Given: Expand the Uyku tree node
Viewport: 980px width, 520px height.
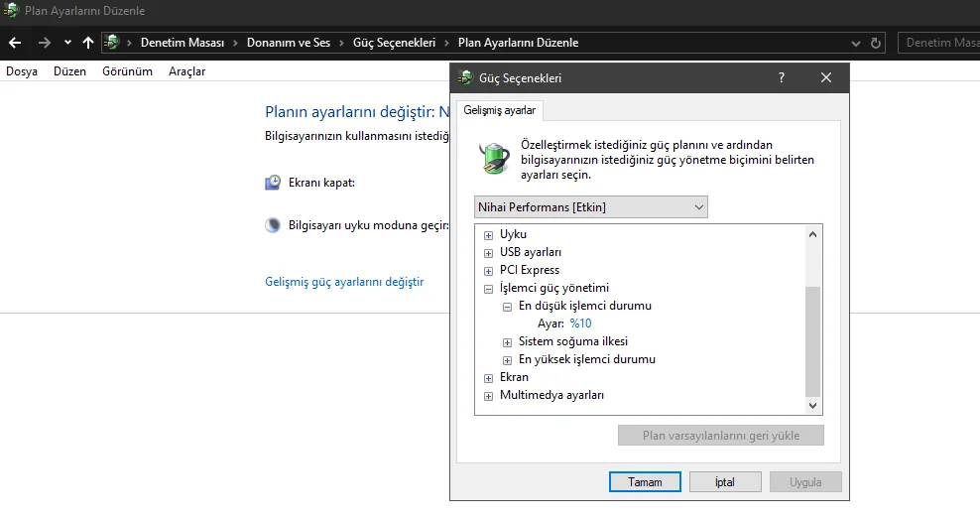Looking at the screenshot, I should (488, 235).
